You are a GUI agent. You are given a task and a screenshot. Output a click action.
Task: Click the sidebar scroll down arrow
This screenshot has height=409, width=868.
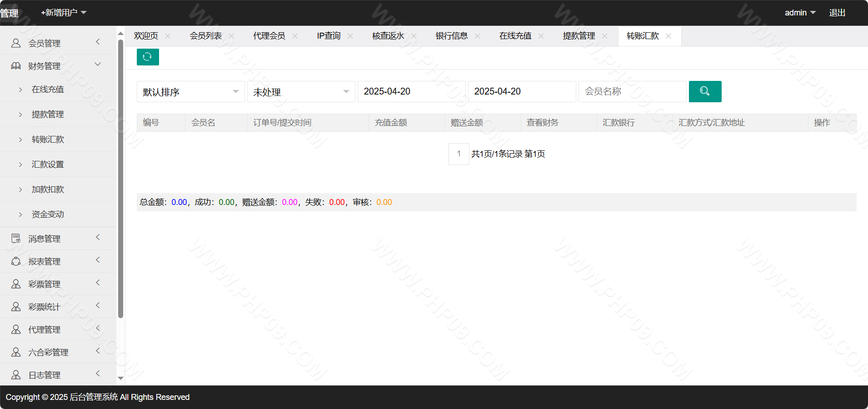(x=120, y=378)
